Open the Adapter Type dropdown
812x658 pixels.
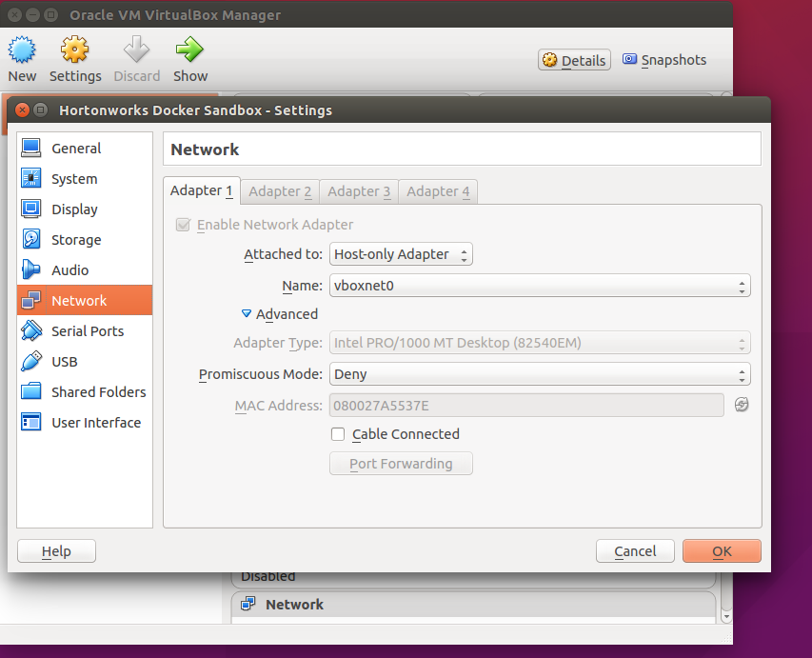(x=540, y=343)
